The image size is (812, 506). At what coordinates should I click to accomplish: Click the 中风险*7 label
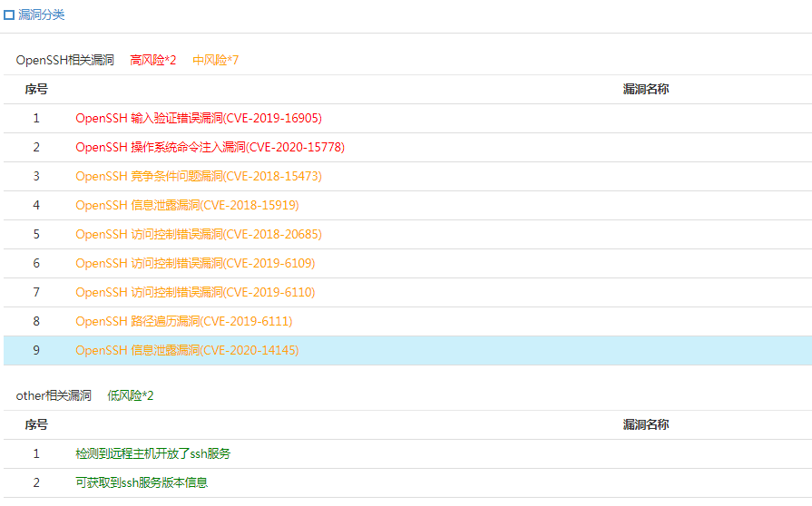[x=215, y=60]
